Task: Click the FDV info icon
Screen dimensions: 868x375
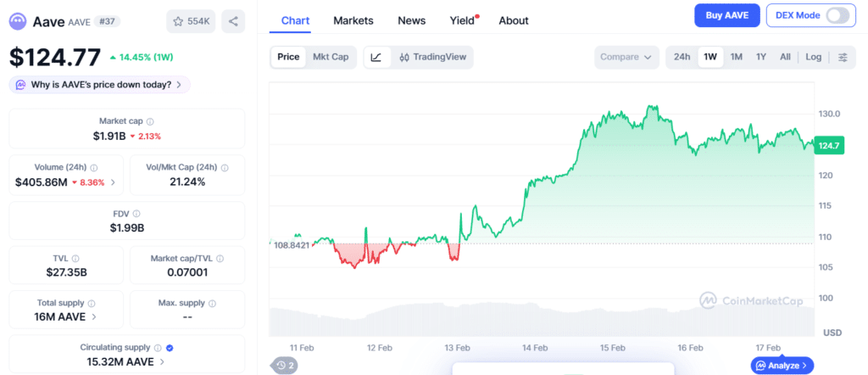Action: [x=136, y=213]
